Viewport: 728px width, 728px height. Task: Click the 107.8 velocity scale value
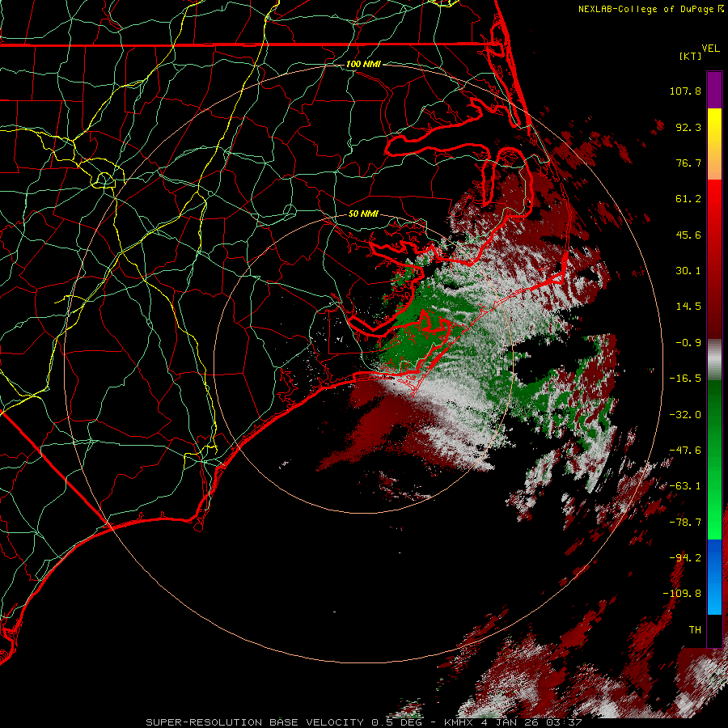pos(685,91)
